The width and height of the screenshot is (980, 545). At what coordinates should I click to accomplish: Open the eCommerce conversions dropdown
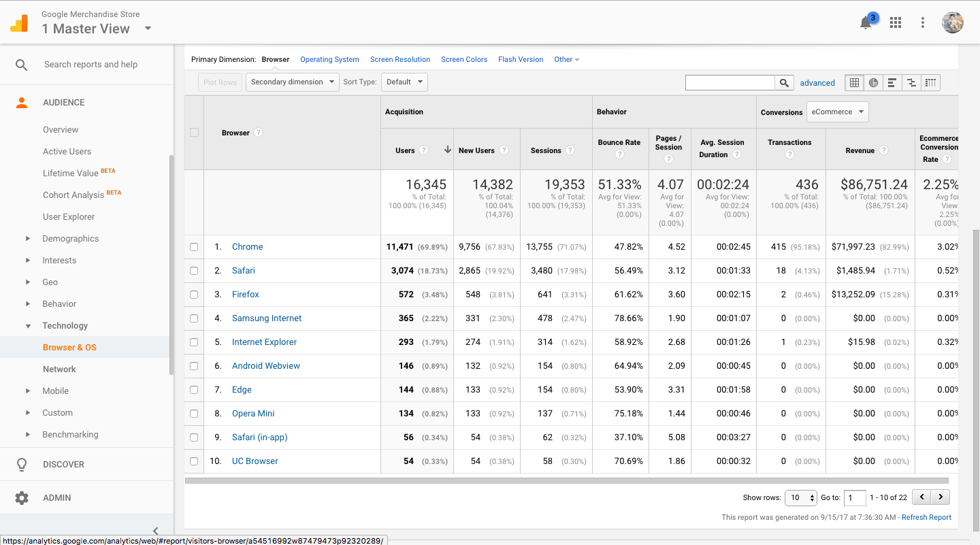pyautogui.click(x=837, y=112)
